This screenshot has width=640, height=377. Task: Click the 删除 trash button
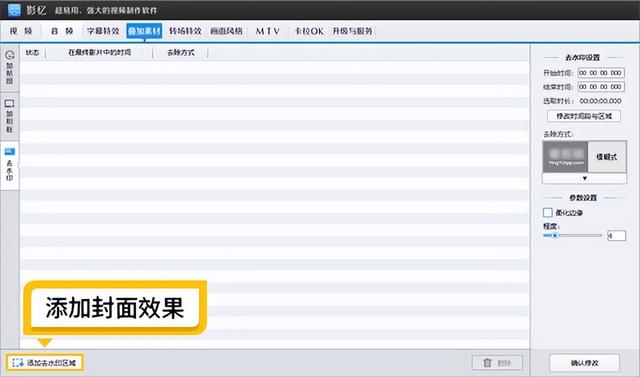[x=497, y=362]
